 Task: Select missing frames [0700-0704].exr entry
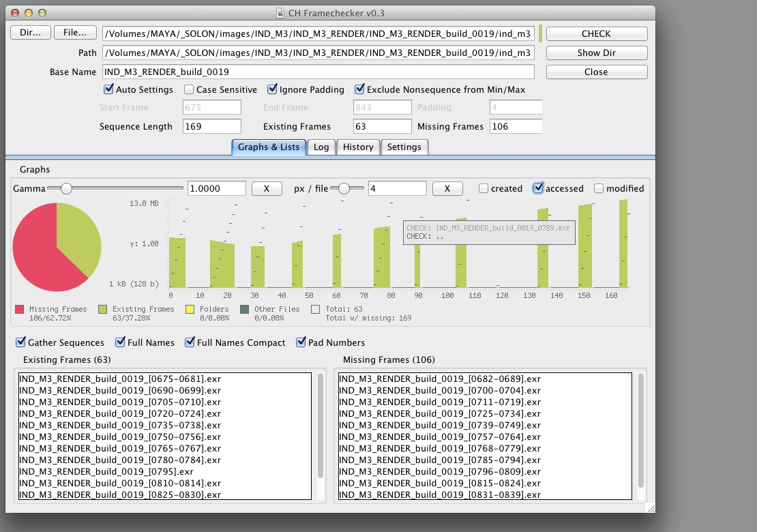click(485, 391)
